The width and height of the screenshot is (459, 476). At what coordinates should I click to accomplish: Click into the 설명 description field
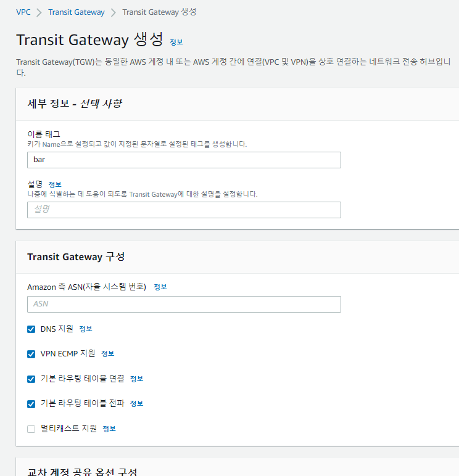tap(184, 210)
